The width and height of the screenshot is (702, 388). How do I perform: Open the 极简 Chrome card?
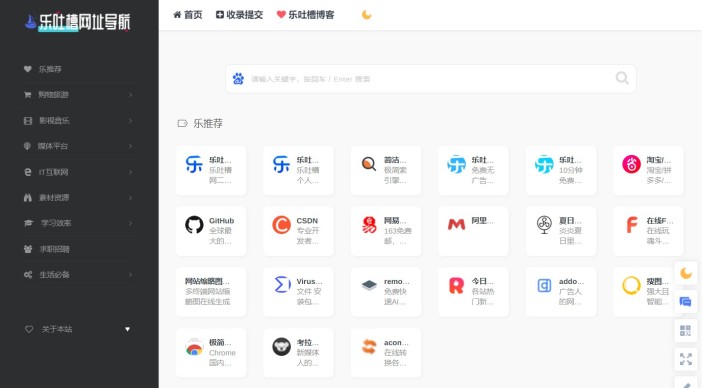[211, 353]
